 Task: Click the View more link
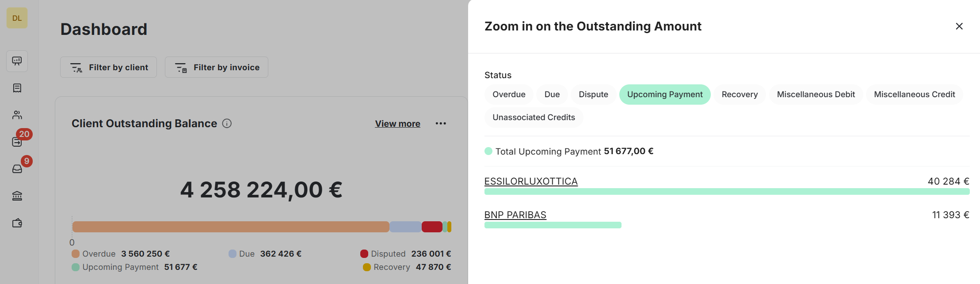(397, 123)
